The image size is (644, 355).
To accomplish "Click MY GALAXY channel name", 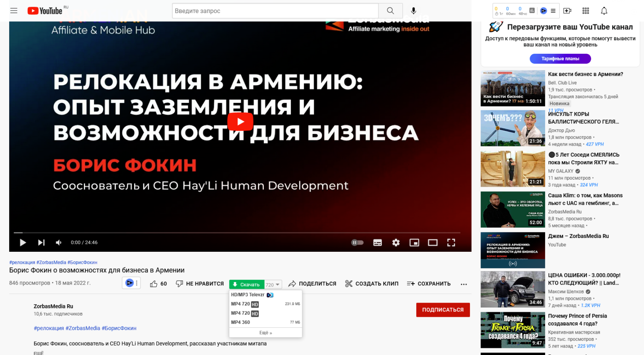I will 561,171.
